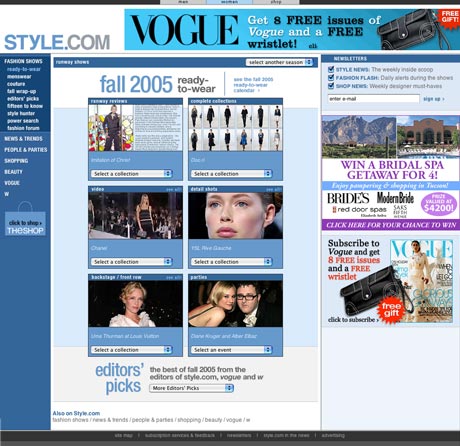This screenshot has width=460, height=446.
Task: Click the sign up link for newsletters
Action: pos(434,99)
